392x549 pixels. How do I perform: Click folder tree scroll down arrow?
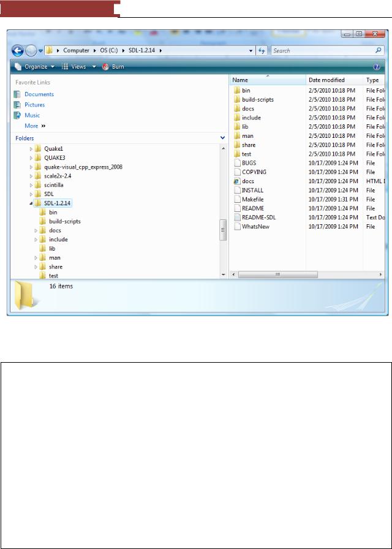click(223, 275)
